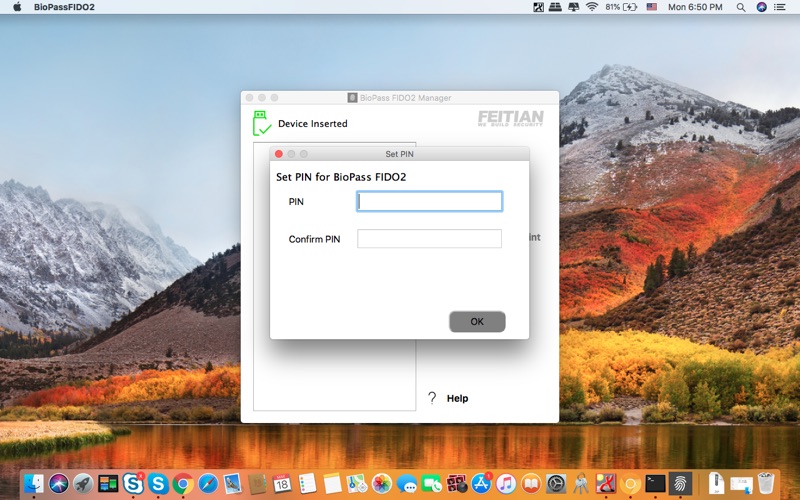800x500 pixels.
Task: Launch Google Chrome from the dock
Action: pos(183,483)
